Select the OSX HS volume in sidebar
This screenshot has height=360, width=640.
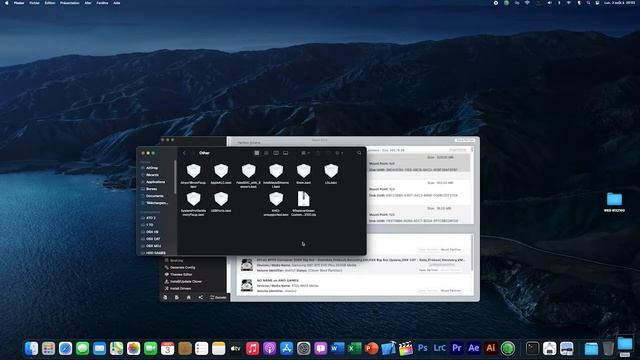[x=152, y=231]
